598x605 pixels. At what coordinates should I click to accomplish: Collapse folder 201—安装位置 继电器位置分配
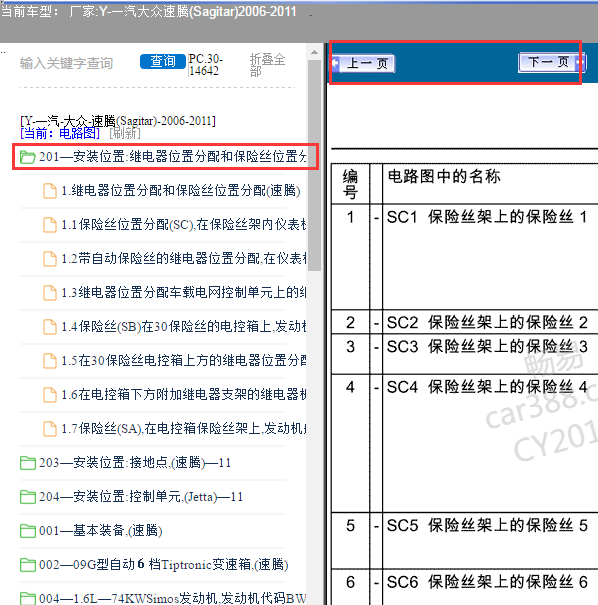pyautogui.click(x=172, y=157)
